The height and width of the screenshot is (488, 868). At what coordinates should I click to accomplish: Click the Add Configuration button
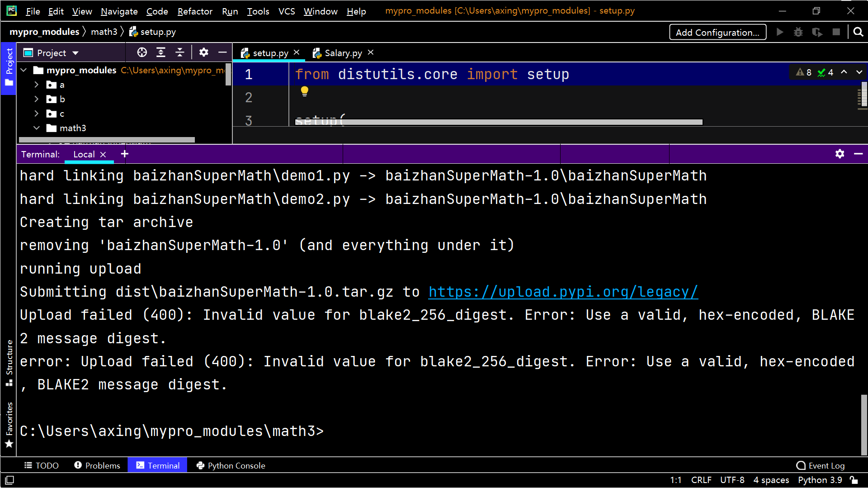(x=717, y=32)
